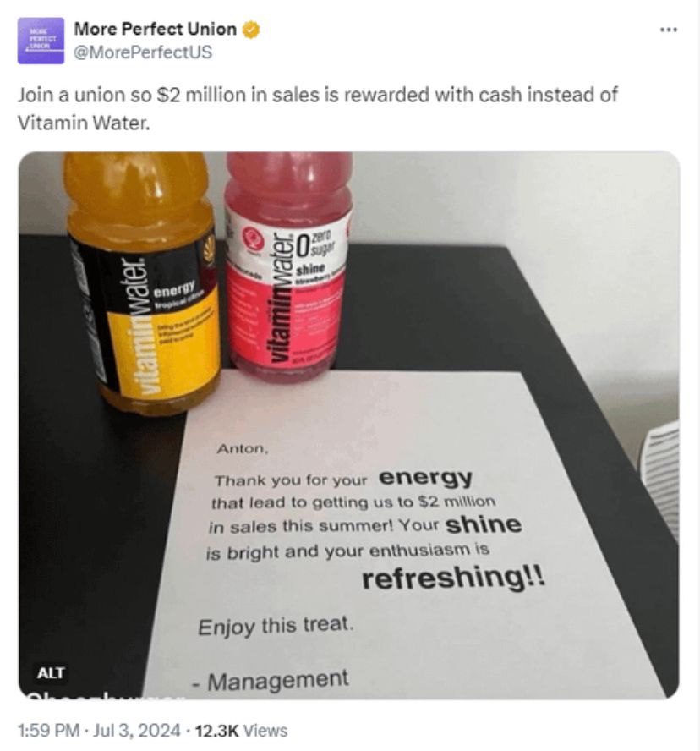Visit the @MorePerfectUS handle link
This screenshot has height=751, width=700.
(x=143, y=52)
